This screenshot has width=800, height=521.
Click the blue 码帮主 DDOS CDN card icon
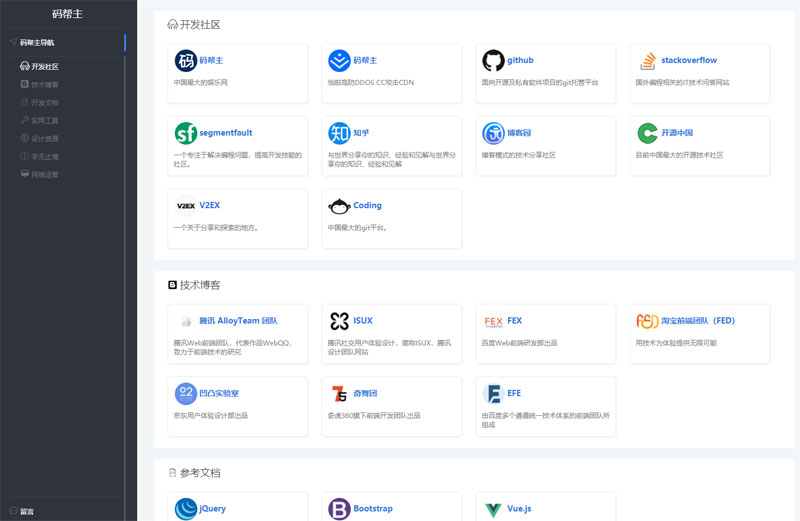339,61
